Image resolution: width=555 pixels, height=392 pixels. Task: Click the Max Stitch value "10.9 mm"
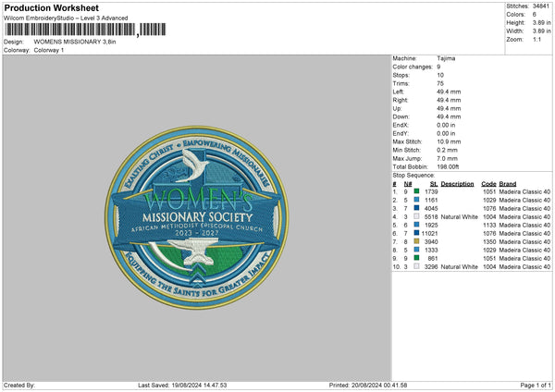(x=449, y=141)
